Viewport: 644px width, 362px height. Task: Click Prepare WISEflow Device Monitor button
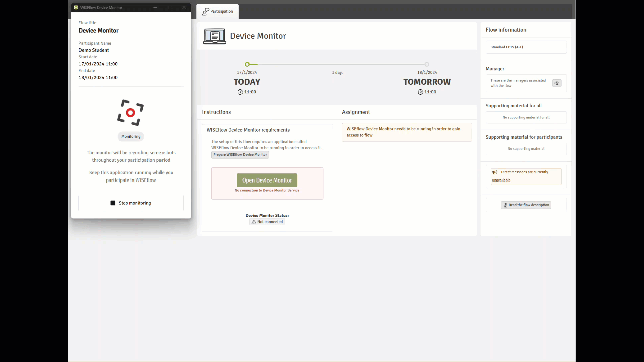240,155
